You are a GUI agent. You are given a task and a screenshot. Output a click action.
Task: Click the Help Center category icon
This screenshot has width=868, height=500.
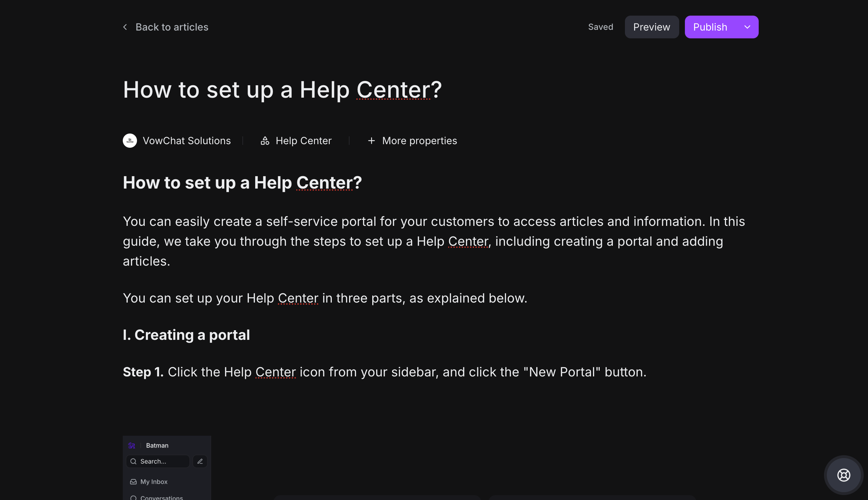click(x=265, y=141)
